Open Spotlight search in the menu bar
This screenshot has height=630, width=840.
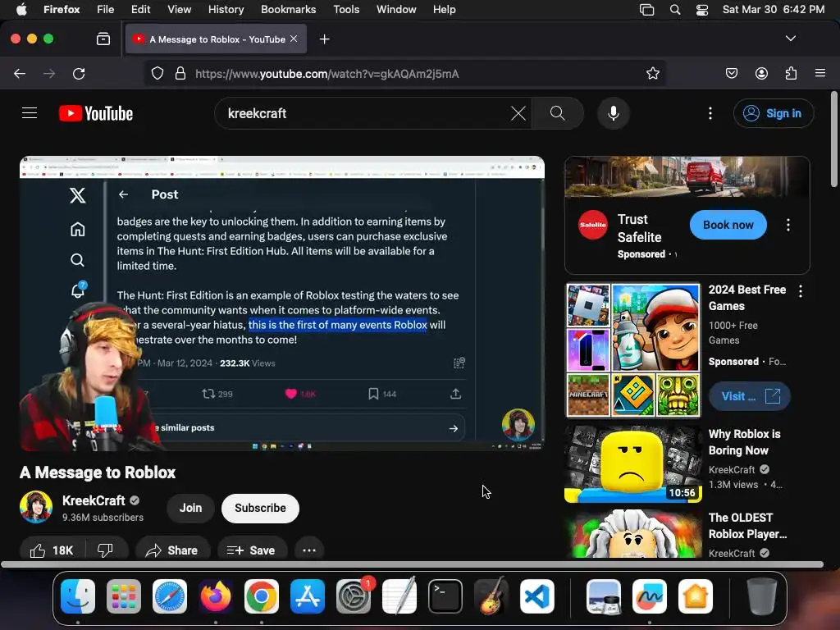pos(675,9)
